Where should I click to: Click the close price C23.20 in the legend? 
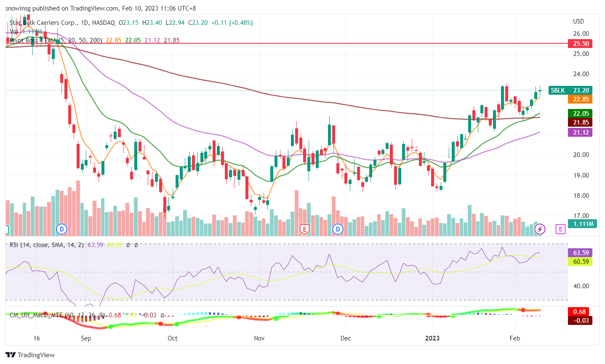coord(198,23)
